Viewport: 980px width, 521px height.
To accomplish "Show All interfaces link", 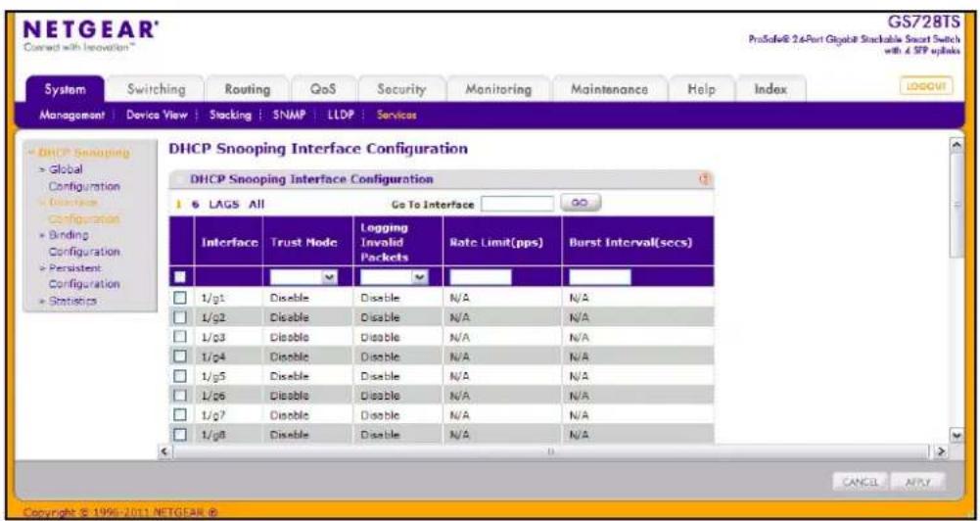I will [x=257, y=204].
